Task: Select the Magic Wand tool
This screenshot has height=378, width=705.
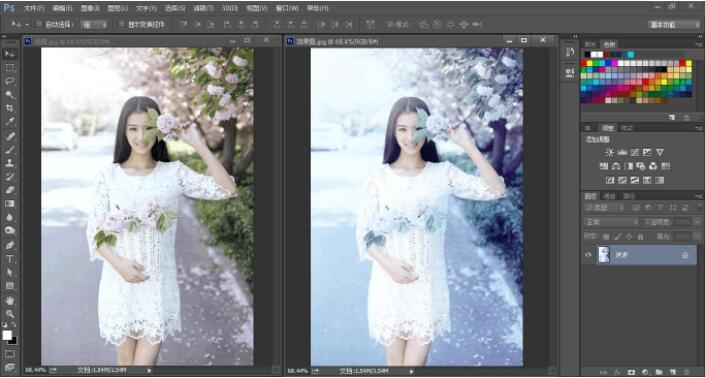Action: [x=9, y=95]
